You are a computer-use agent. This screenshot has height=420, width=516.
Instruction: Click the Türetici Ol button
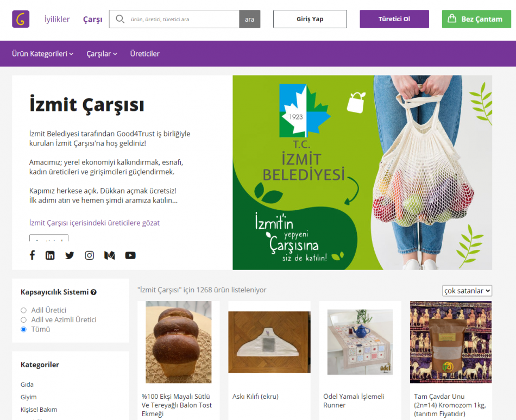tap(394, 19)
